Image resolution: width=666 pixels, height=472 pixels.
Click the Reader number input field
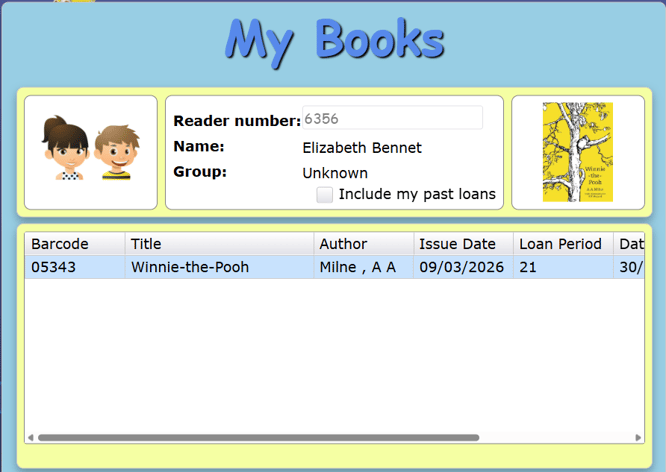click(392, 119)
